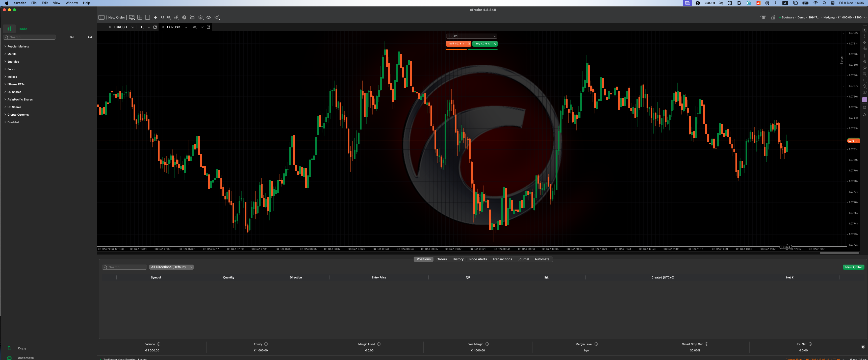Click the symbol search field in Trade panel
Screen dimensions: 868x360
(x=29, y=37)
